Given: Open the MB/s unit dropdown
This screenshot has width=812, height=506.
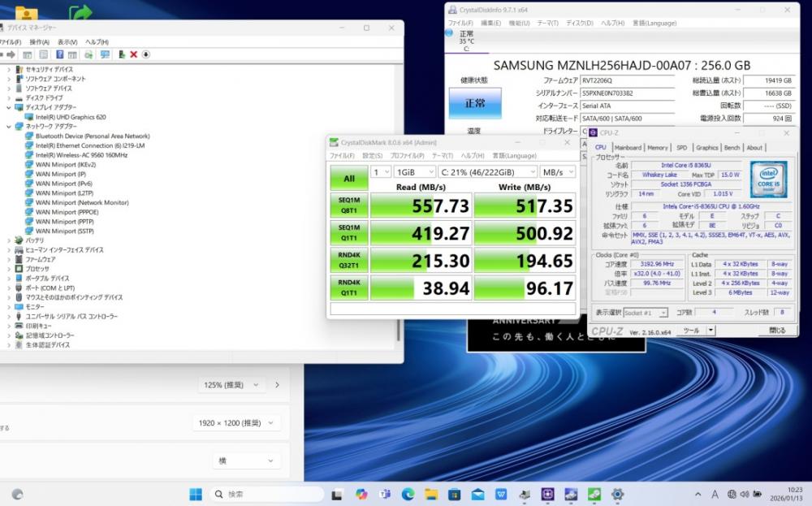Looking at the screenshot, I should (x=558, y=172).
